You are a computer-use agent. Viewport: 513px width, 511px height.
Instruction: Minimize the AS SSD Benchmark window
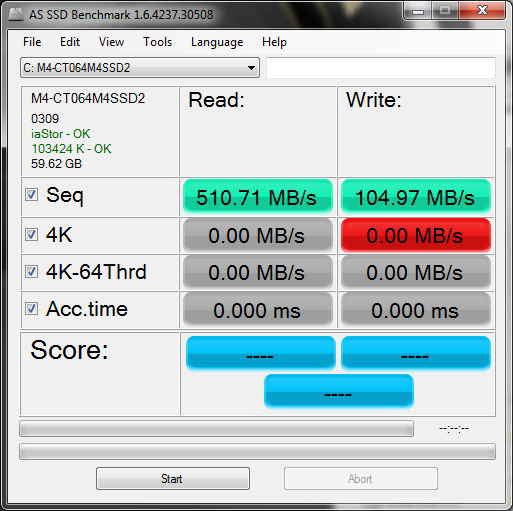tap(418, 11)
